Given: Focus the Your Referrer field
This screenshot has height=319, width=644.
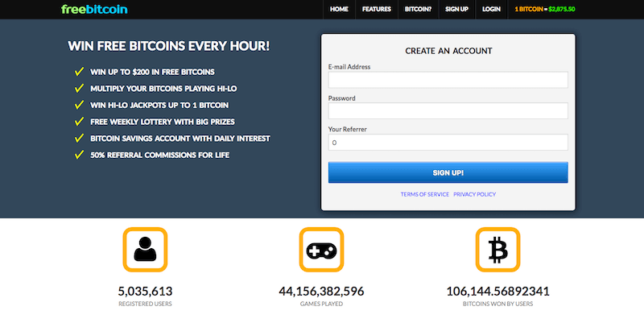Looking at the screenshot, I should [x=448, y=143].
